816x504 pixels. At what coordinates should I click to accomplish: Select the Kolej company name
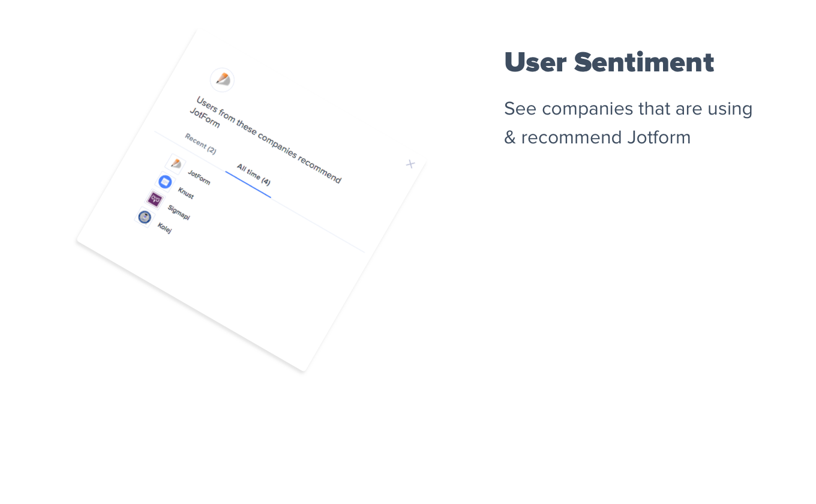point(164,228)
